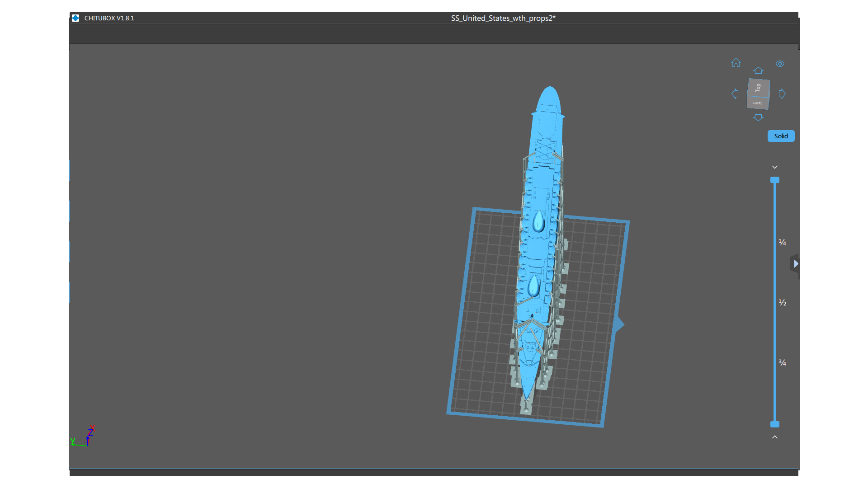Click the chevron above the layer slider

[775, 167]
